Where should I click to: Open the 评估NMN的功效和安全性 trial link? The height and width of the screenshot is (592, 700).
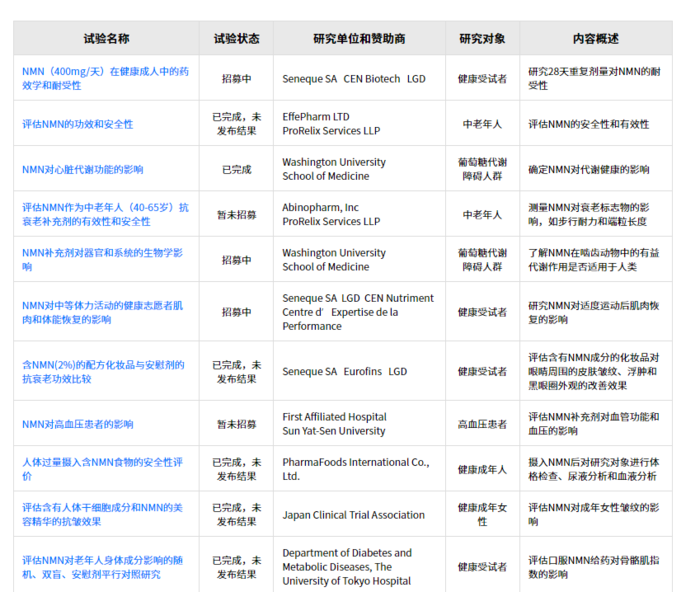tap(78, 124)
